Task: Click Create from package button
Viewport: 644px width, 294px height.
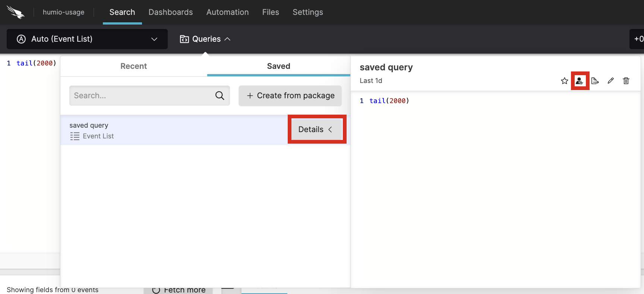Action: click(x=290, y=96)
